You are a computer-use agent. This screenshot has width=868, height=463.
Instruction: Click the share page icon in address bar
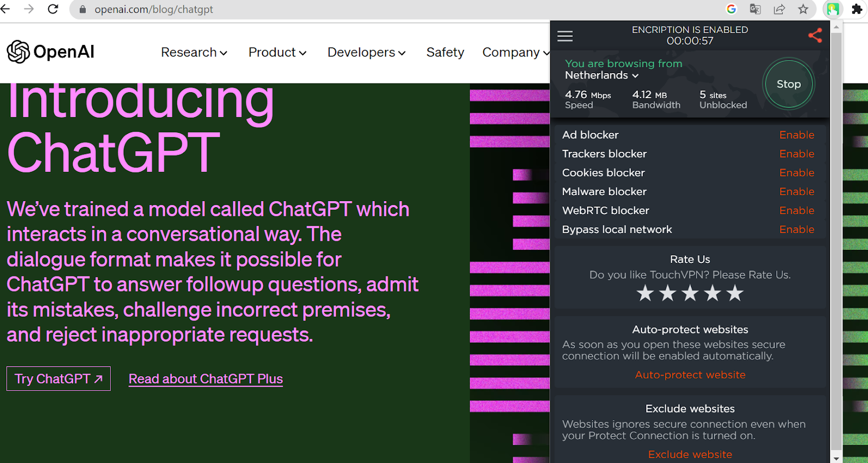click(x=779, y=9)
